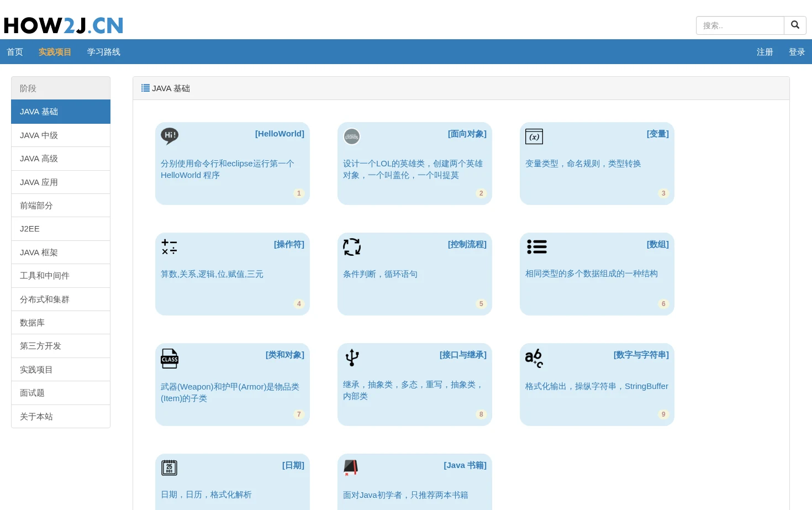Viewport: 812px width, 510px height.
Task: Click the calendar date icon
Action: (x=170, y=468)
